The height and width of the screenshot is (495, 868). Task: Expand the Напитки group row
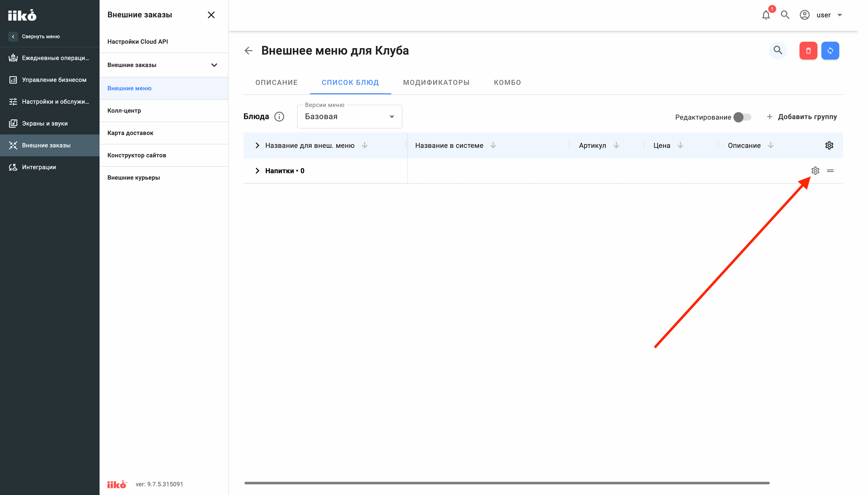coord(257,171)
